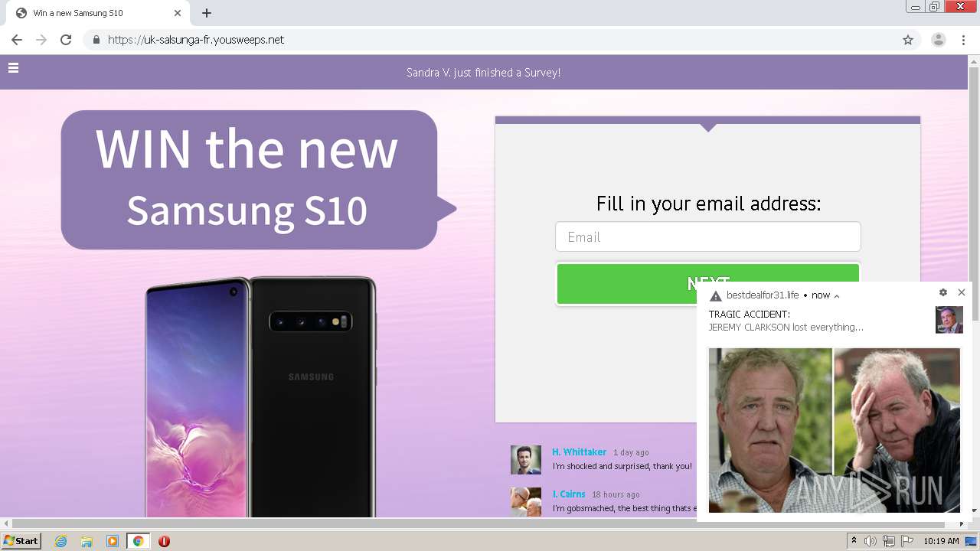Click the scroll-down arrow of vertical scrollbar
The image size is (980, 551).
coord(974,510)
